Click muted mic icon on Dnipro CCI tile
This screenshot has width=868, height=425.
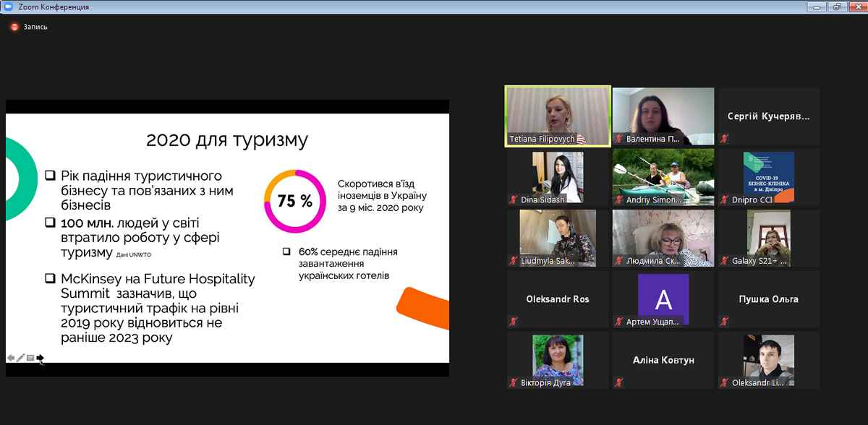(725, 200)
